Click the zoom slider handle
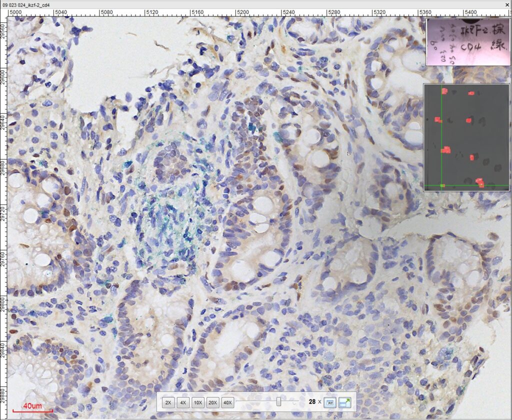 278,402
